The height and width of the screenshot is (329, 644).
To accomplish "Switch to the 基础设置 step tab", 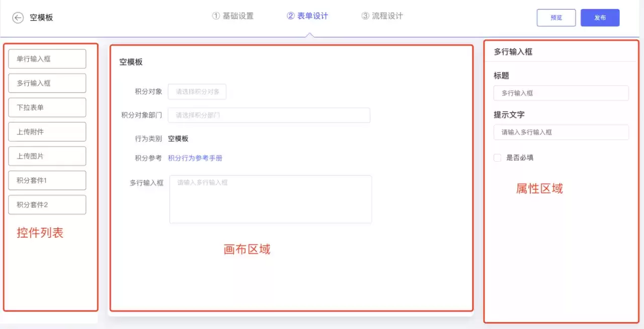I will pos(232,16).
